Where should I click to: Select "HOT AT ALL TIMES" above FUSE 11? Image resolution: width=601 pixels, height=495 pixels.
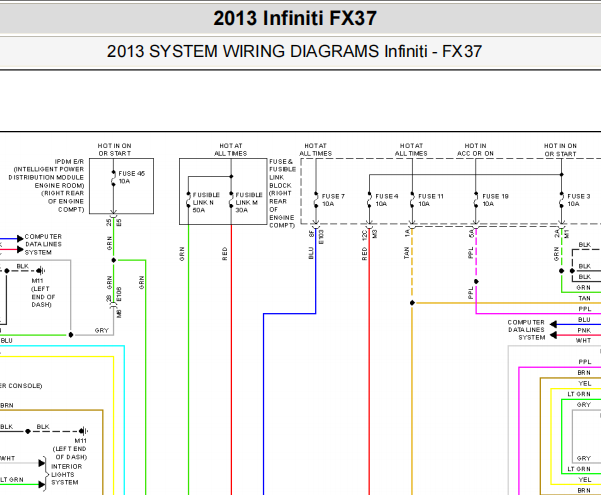point(411,150)
